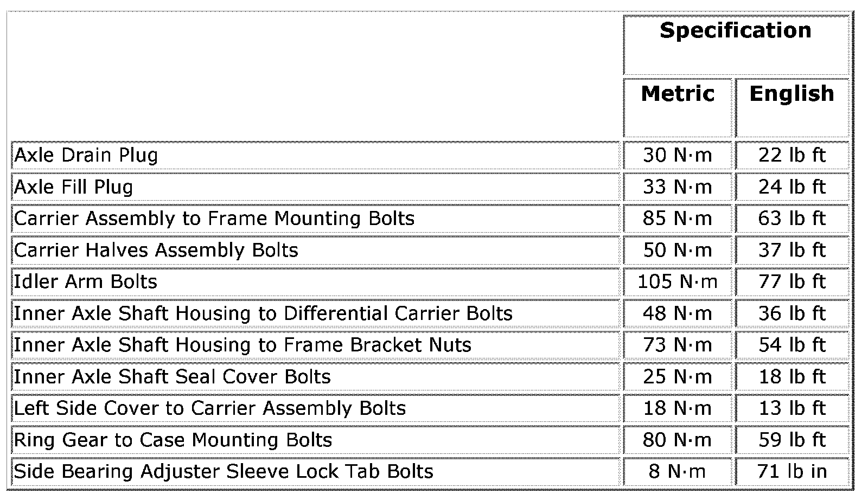Image resolution: width=868 pixels, height=500 pixels.
Task: Select Carrier Assembly to Frame Mounting Bolts
Action: pyautogui.click(x=214, y=219)
